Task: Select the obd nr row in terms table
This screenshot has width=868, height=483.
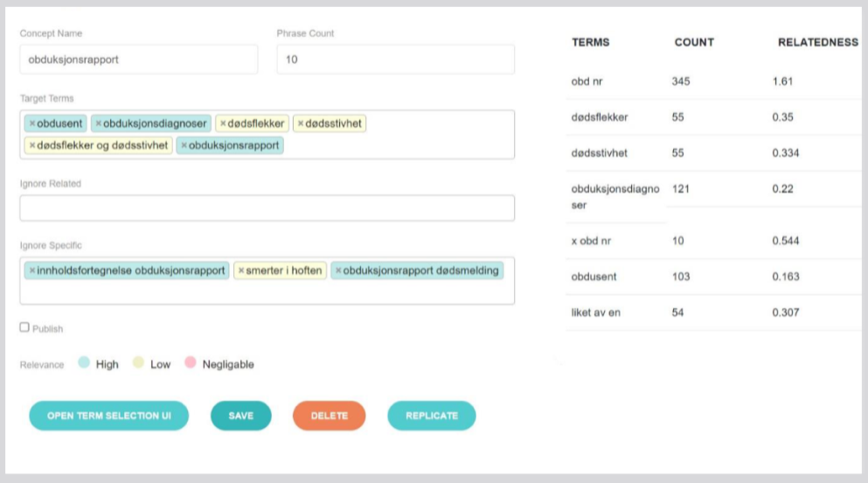Action: [x=713, y=81]
